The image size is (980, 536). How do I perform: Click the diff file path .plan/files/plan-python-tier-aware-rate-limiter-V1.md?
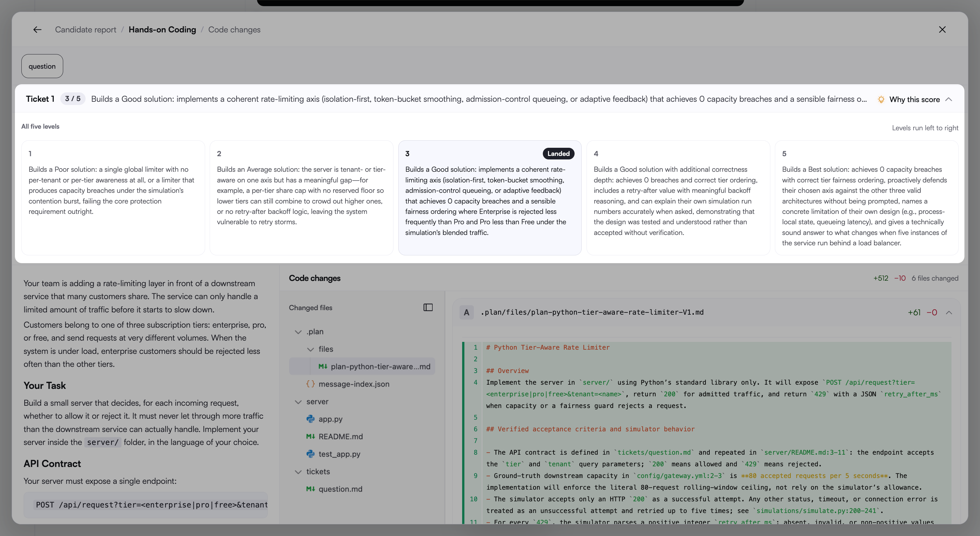coord(592,312)
